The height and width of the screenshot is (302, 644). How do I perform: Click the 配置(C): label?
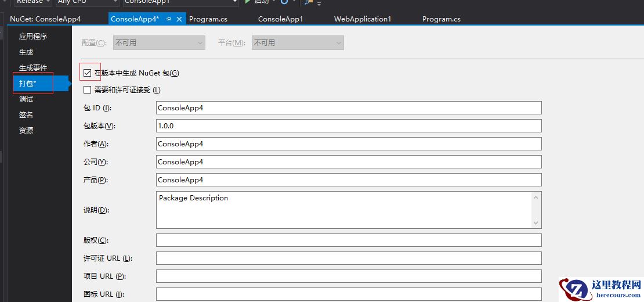94,43
